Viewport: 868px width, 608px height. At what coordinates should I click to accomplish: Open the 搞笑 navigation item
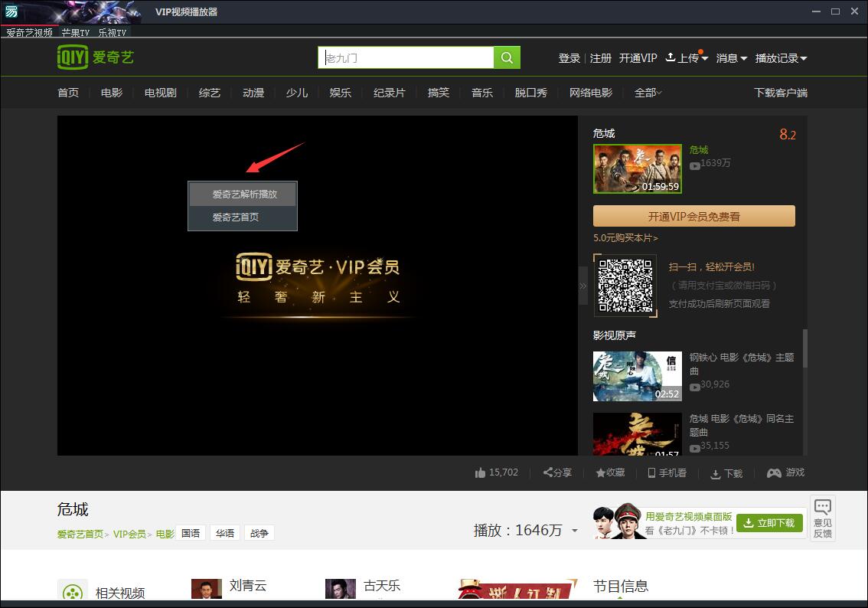click(439, 93)
